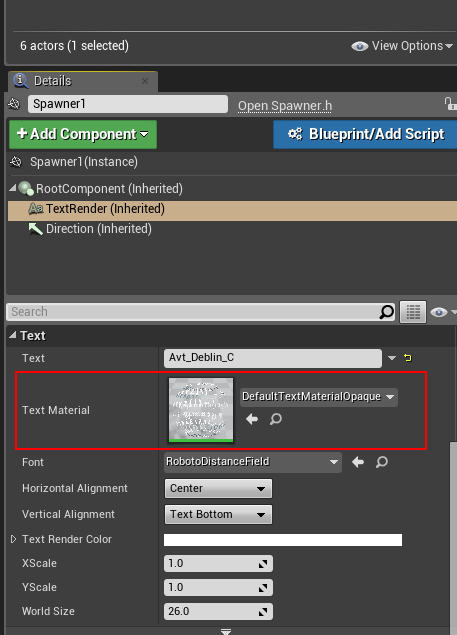This screenshot has width=457, height=635.
Task: Collapse the RootComponent tree node
Action: [13, 188]
